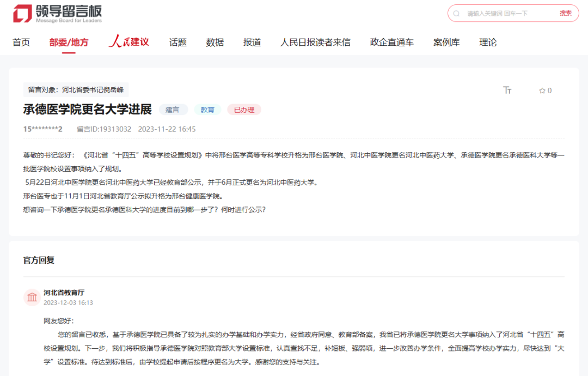Navigate to 政企直通车
588x376 pixels.
(391, 43)
